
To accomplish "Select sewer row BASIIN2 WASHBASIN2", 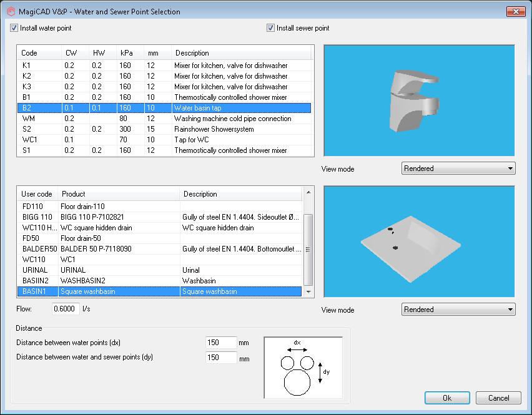I will coord(160,281).
